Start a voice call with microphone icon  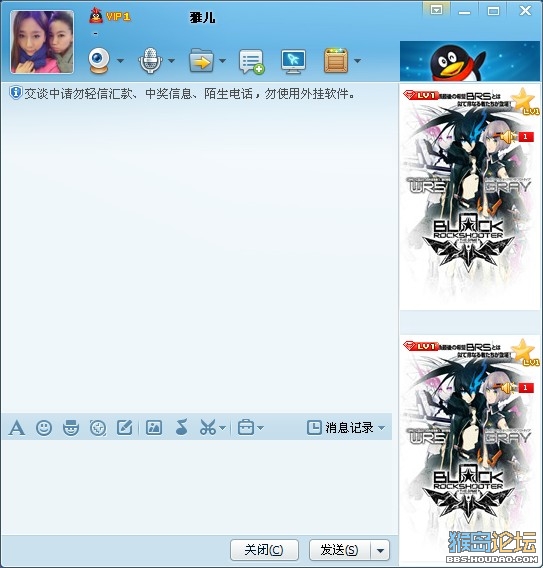(150, 61)
